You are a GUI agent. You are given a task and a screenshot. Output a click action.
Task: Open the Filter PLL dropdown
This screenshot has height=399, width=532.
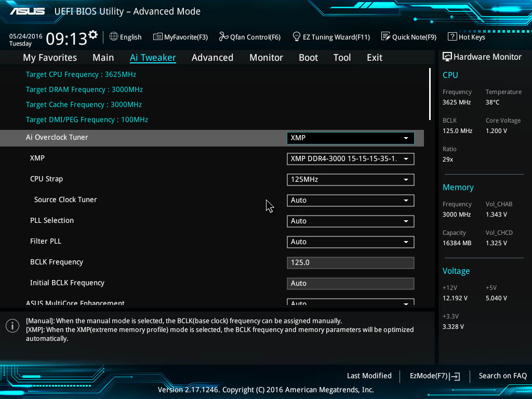351,242
